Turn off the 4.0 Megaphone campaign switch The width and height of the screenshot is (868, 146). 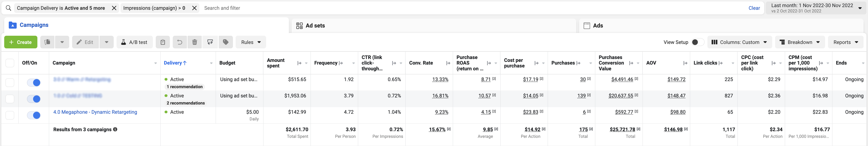coord(34,115)
